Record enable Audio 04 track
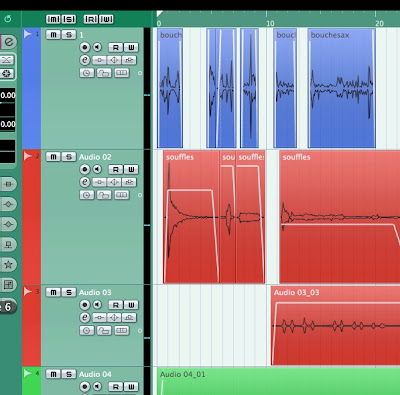Image resolution: width=400 pixels, height=395 pixels. [x=85, y=387]
